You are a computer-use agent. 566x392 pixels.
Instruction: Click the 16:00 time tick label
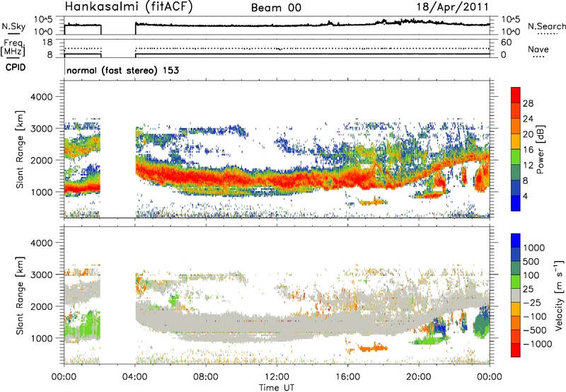pos(347,377)
